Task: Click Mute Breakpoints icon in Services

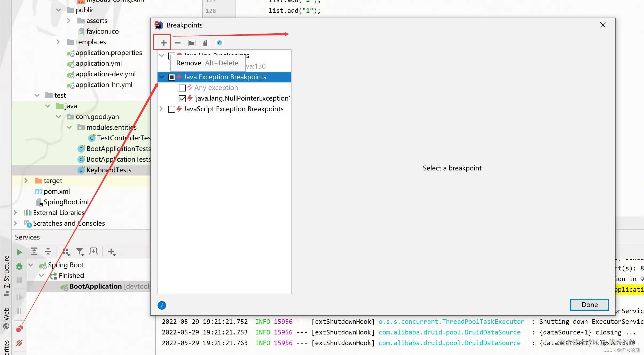Action: pyautogui.click(x=19, y=343)
